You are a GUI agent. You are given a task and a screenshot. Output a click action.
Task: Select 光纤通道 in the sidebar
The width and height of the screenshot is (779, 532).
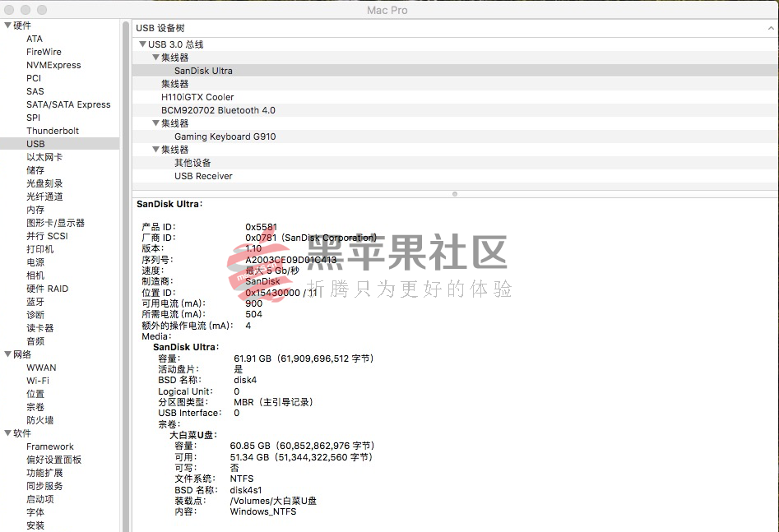[44, 197]
